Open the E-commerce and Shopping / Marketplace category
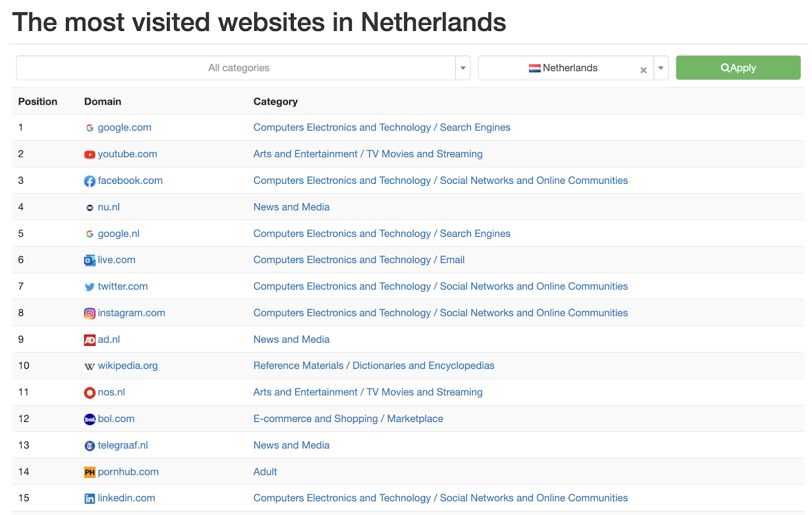 click(x=348, y=419)
